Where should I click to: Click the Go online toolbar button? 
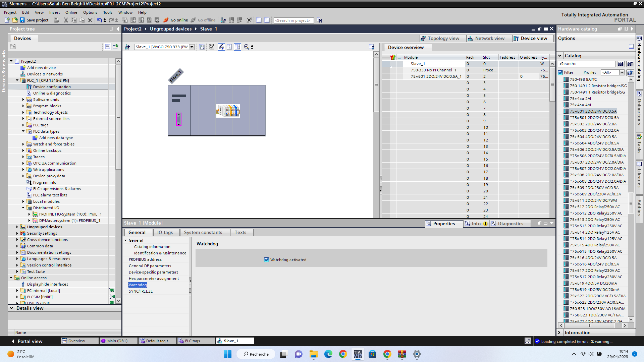(176, 20)
